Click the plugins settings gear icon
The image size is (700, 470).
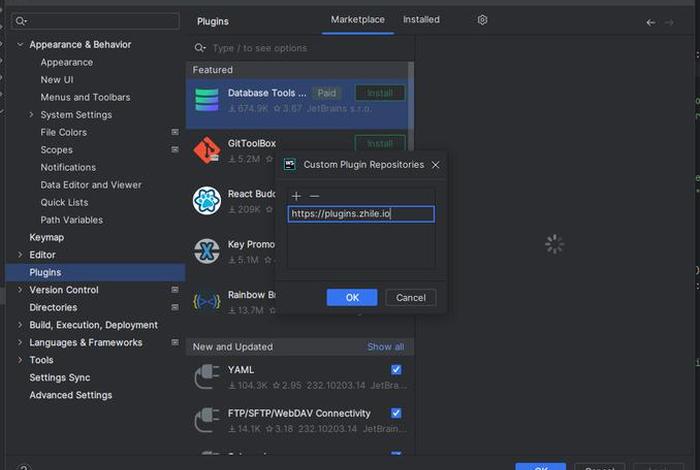(482, 20)
